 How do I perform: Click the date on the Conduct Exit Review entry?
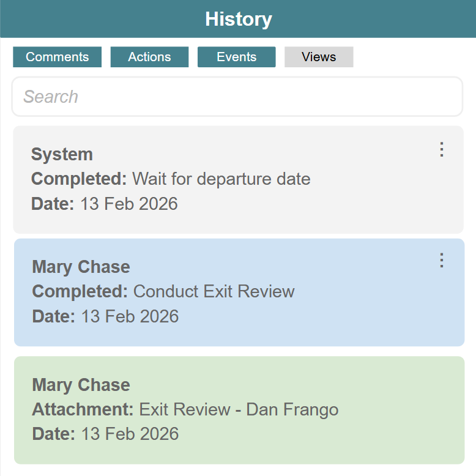click(x=130, y=316)
